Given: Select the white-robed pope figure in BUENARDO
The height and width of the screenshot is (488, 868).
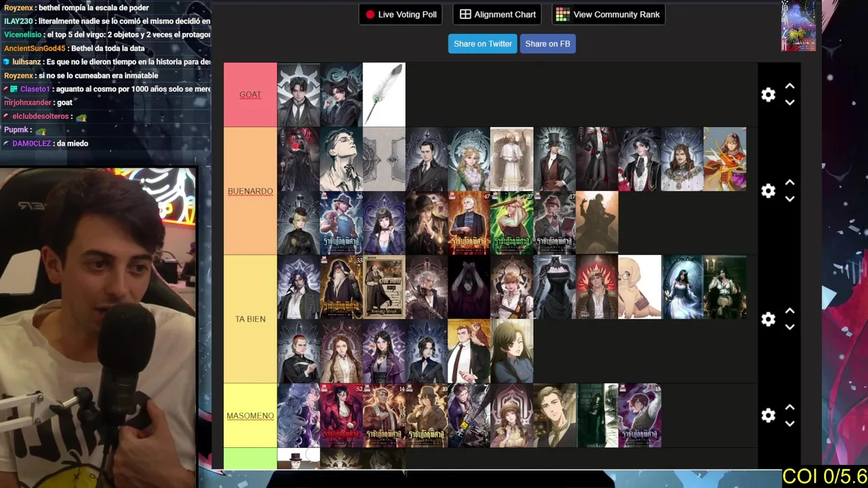Looking at the screenshot, I should click(x=512, y=159).
